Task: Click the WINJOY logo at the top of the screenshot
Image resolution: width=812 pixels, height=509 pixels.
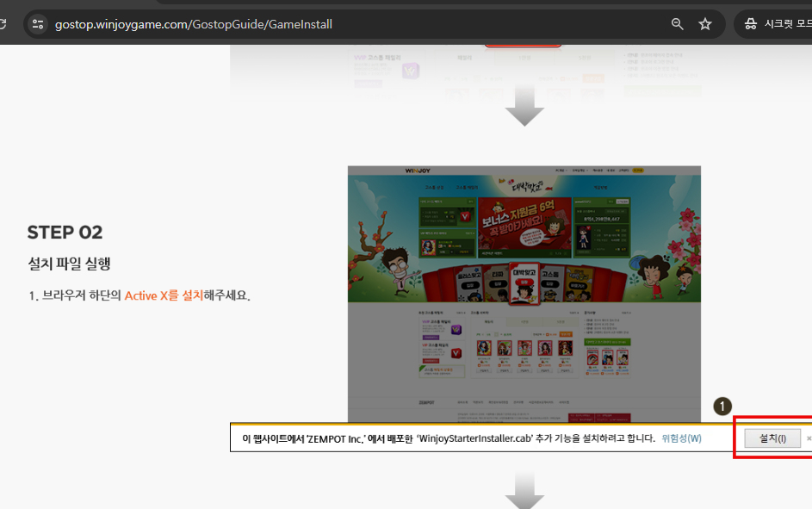Action: pos(416,171)
